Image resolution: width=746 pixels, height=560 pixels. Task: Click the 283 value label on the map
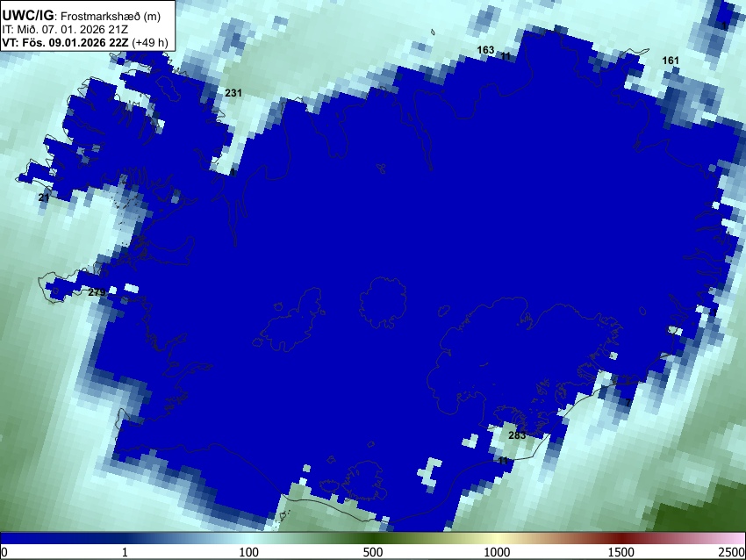tap(517, 434)
